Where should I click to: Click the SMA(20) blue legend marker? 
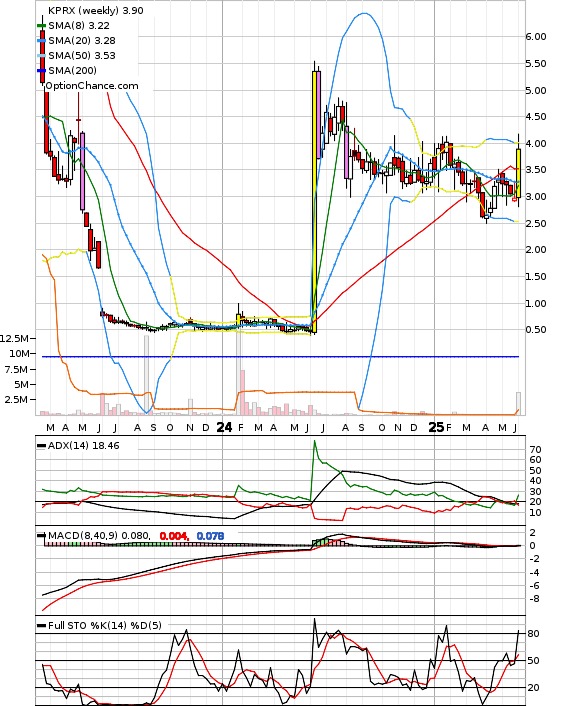pyautogui.click(x=41, y=41)
